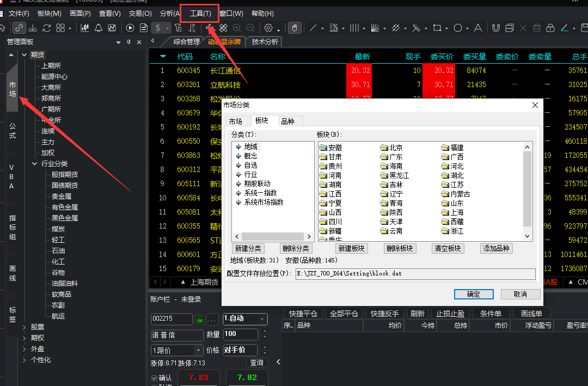The width and height of the screenshot is (588, 386).
Task: Click the settings gear toolbar icon
Action: [268, 28]
